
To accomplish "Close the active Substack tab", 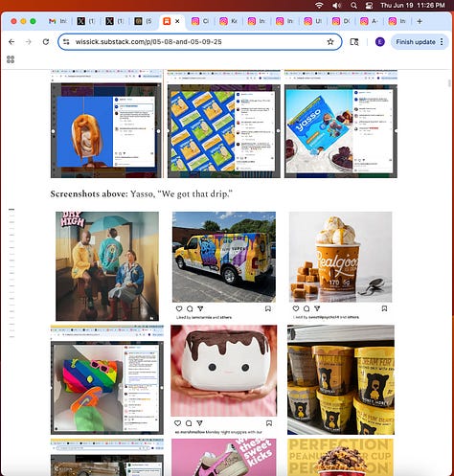I will (177, 21).
